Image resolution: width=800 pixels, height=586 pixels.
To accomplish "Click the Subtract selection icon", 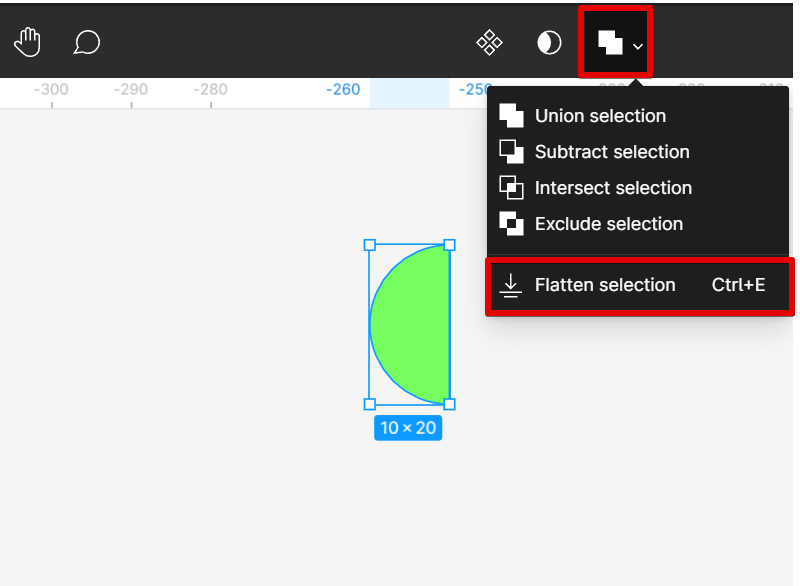I will click(511, 152).
